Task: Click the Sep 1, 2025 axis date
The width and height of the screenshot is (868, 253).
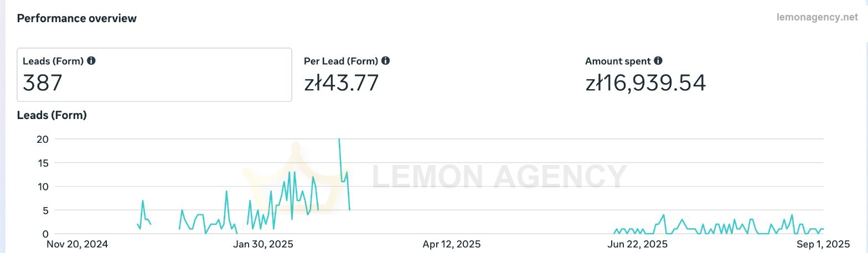Action: [823, 244]
